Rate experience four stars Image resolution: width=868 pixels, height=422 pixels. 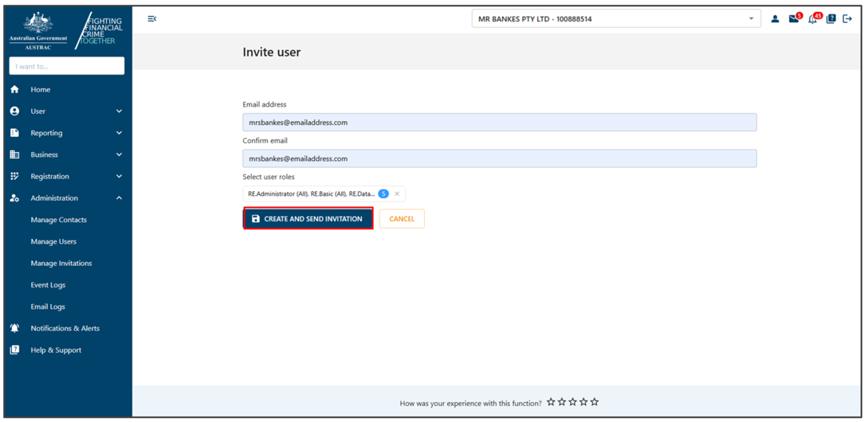[x=583, y=402]
